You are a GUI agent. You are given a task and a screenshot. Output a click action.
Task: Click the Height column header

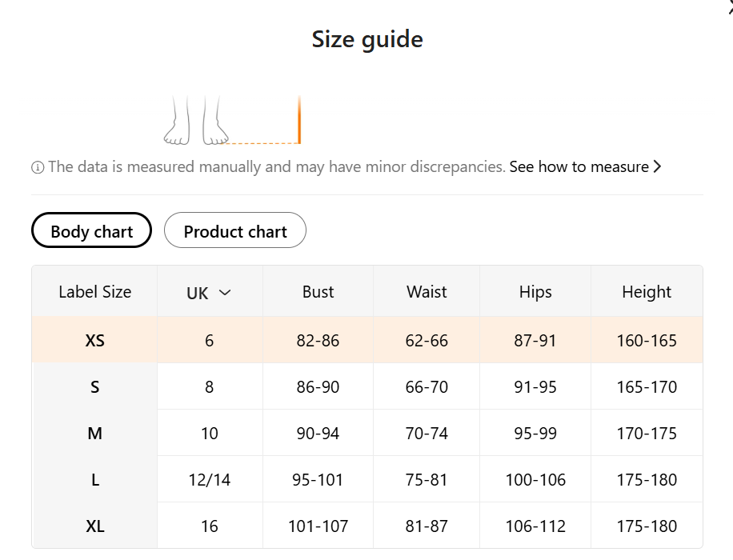point(647,292)
